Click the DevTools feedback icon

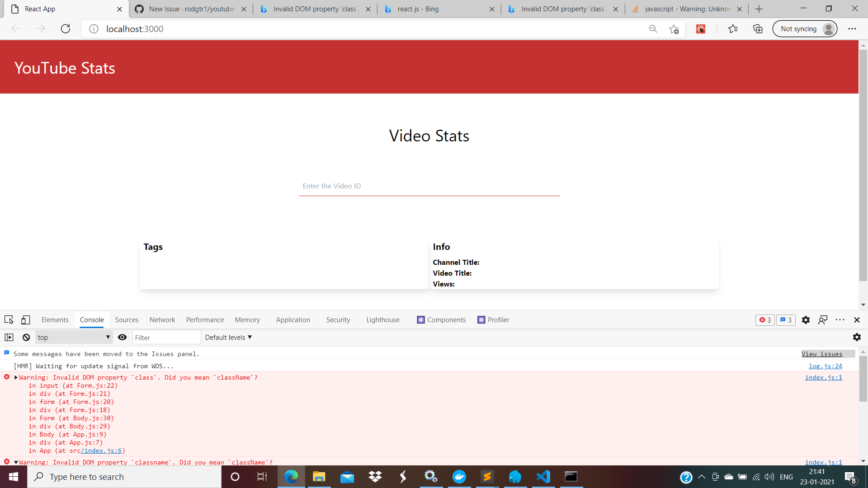click(823, 320)
